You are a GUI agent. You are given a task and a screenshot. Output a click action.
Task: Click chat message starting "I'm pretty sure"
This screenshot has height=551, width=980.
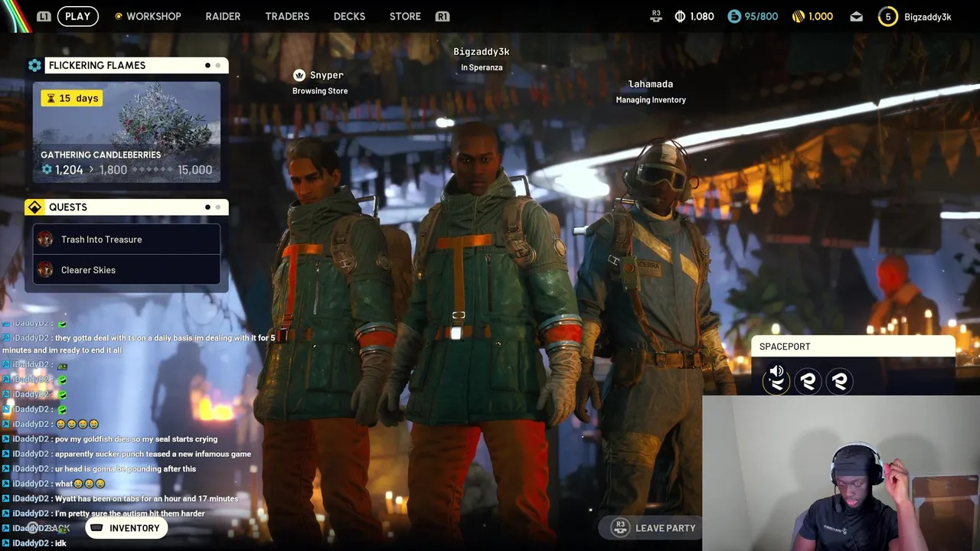click(103, 514)
